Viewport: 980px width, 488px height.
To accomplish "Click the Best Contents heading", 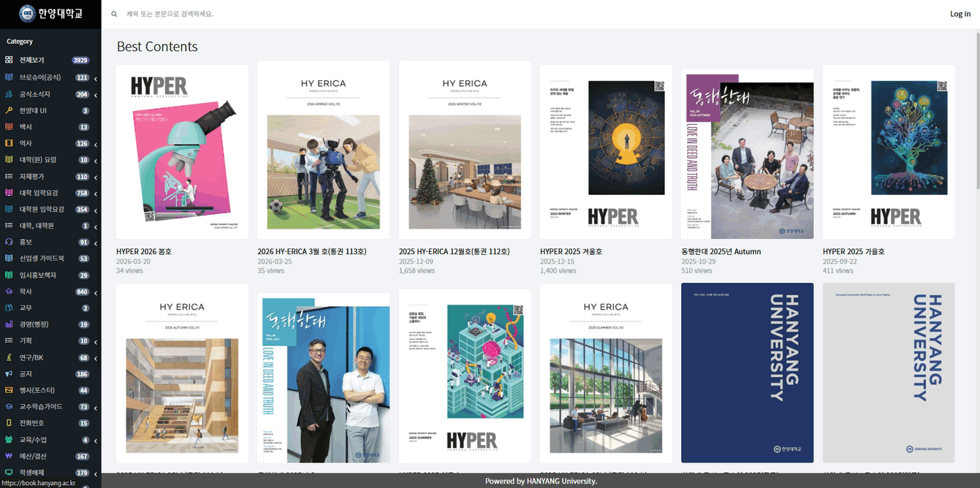I will pos(157,47).
